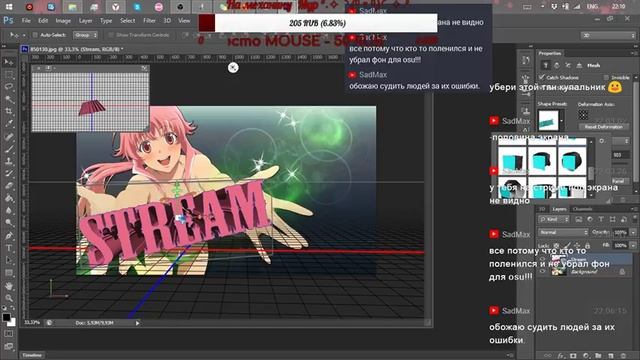Switch to the Channels tab
This screenshot has height=360, width=640.
click(582, 209)
